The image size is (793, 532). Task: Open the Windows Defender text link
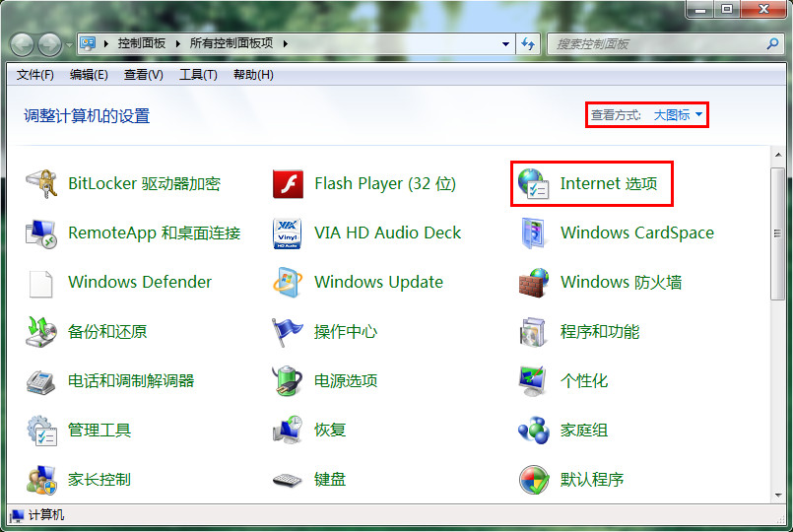click(x=140, y=282)
